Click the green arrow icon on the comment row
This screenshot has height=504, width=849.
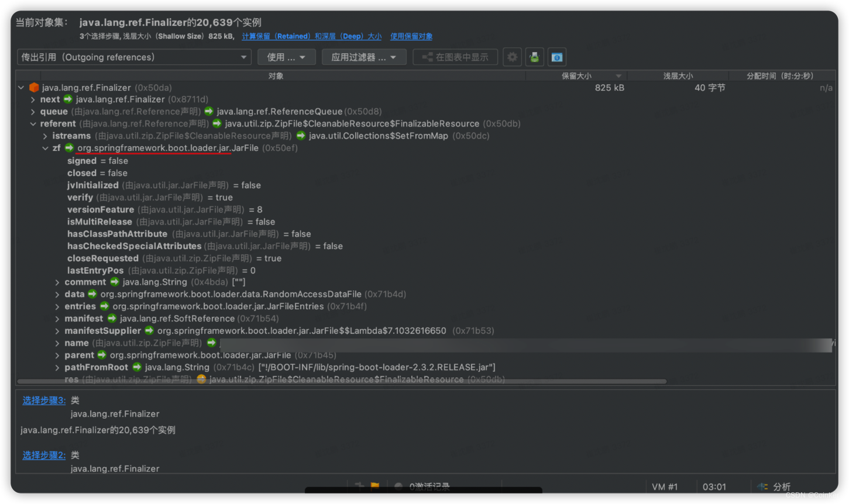tap(115, 282)
